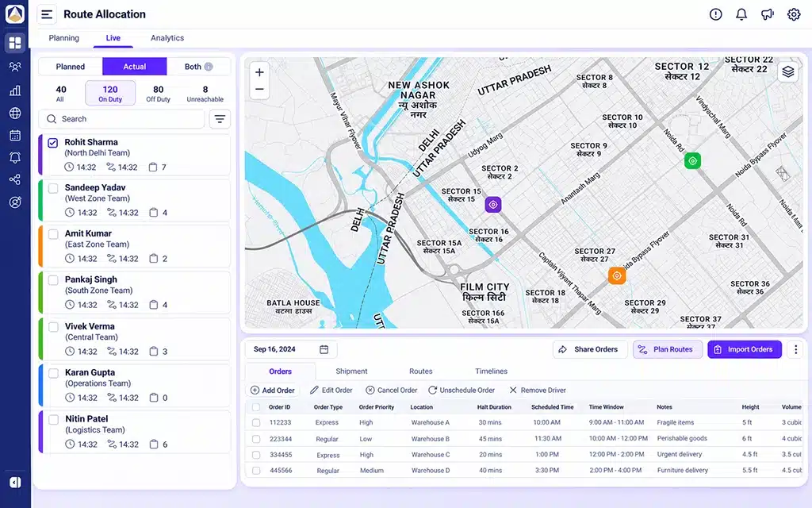Click the purple driver marker on map

tap(493, 205)
